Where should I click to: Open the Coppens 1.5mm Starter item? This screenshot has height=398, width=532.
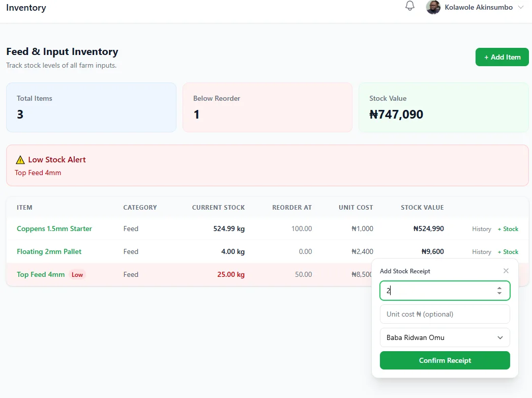54,229
